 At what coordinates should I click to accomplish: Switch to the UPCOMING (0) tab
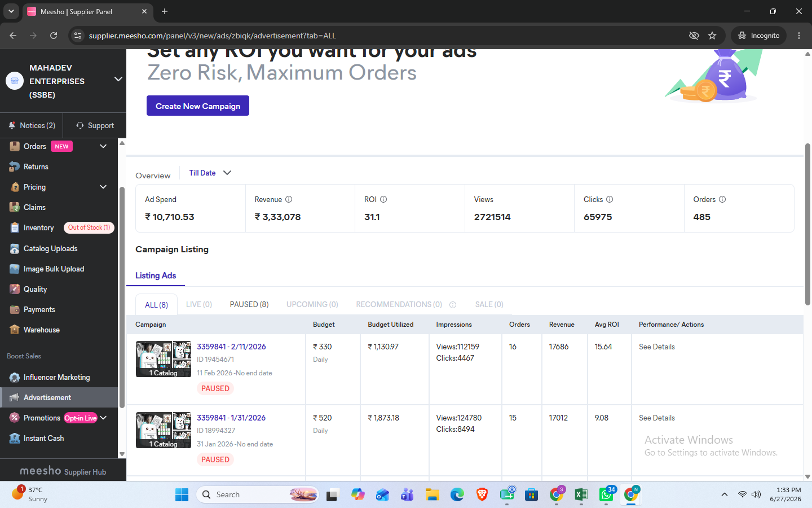(x=312, y=304)
